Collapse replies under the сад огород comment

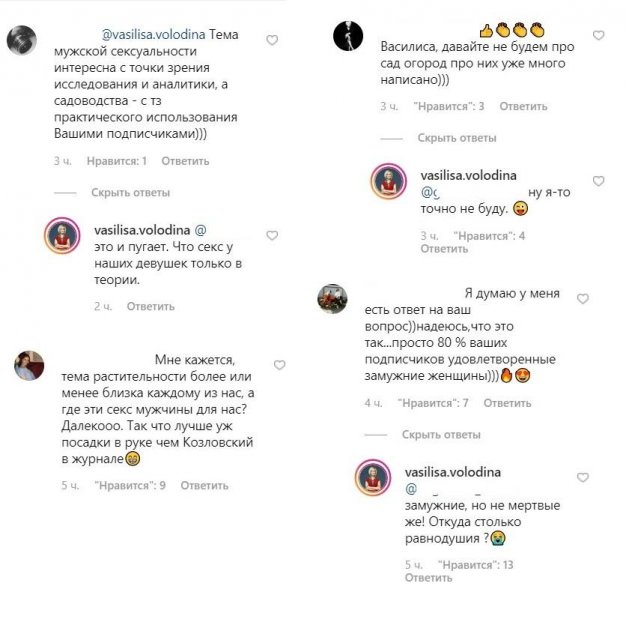click(457, 138)
